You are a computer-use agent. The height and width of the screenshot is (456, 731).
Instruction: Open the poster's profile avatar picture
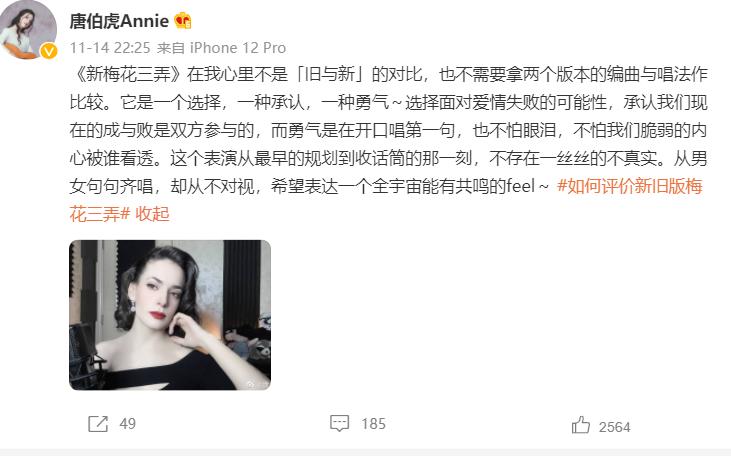(28, 29)
